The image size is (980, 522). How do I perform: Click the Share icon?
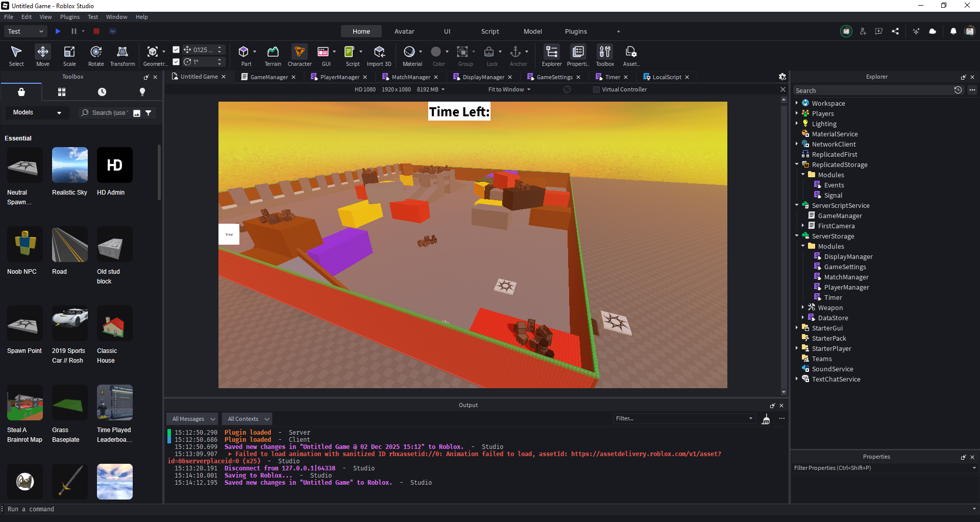(x=895, y=31)
